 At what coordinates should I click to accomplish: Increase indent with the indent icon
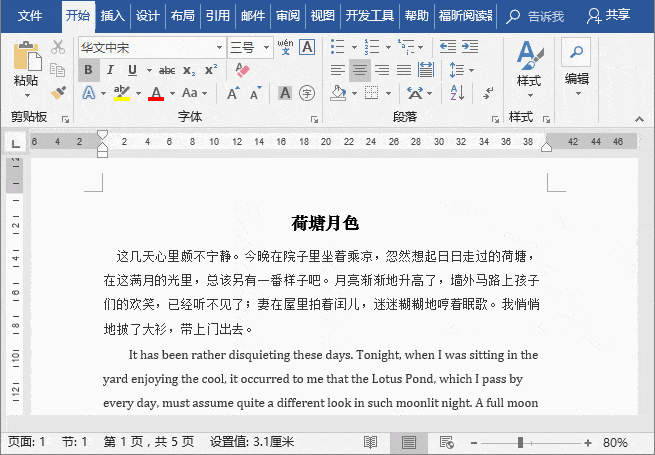click(470, 47)
